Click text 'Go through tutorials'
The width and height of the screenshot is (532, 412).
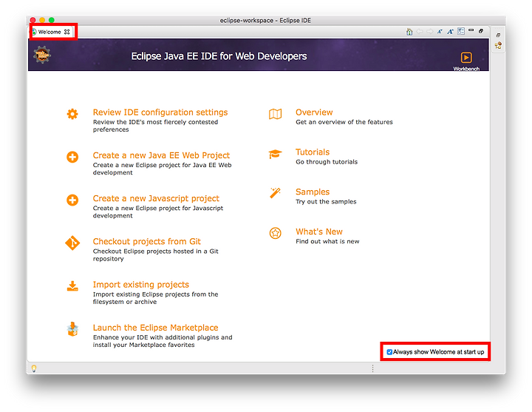point(327,162)
